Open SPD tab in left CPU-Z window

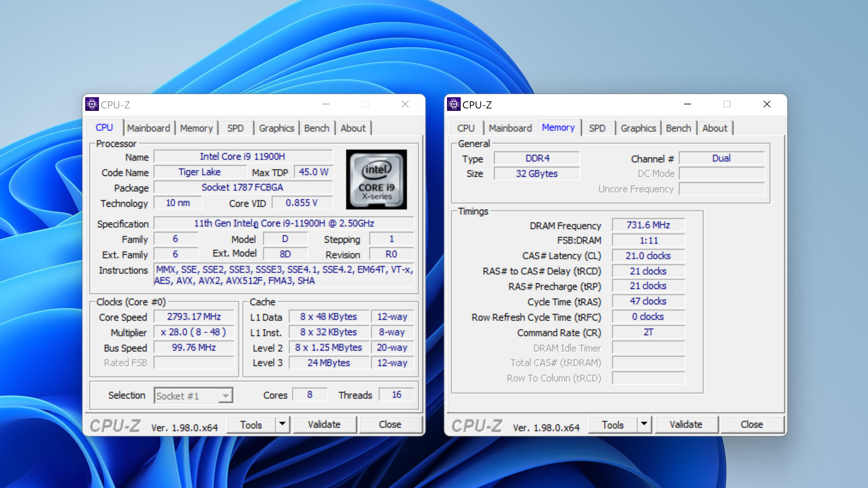235,128
